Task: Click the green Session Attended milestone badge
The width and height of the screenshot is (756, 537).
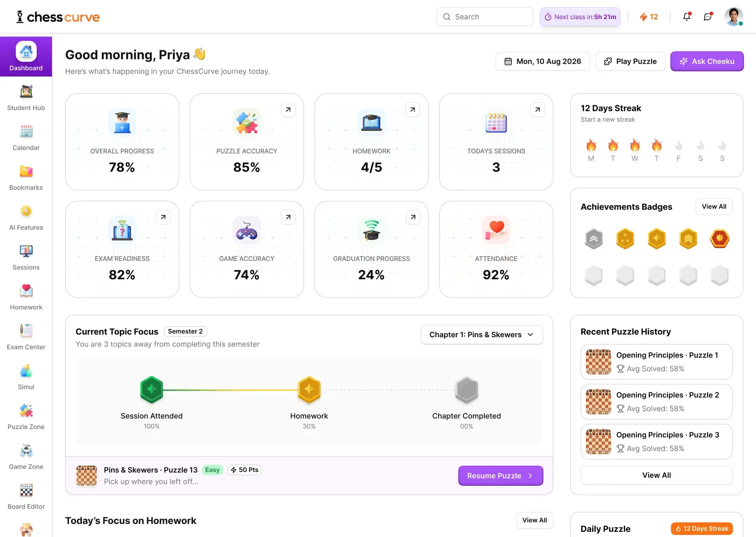Action: click(152, 389)
